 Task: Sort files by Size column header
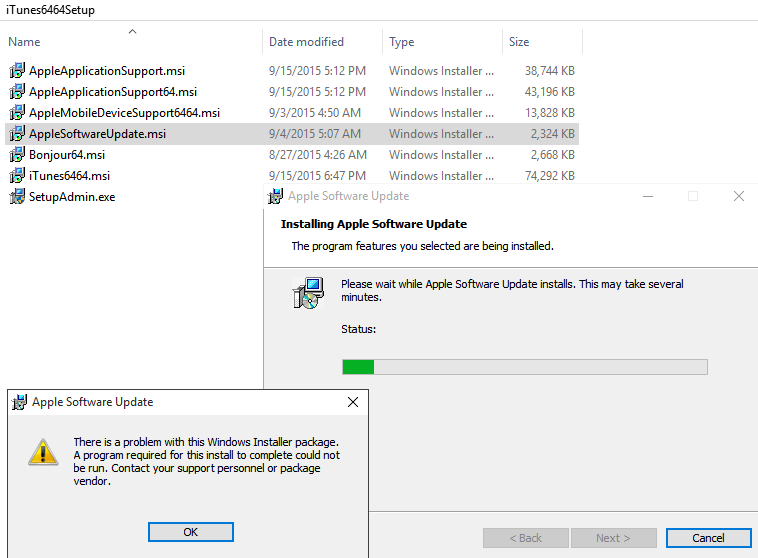(519, 42)
